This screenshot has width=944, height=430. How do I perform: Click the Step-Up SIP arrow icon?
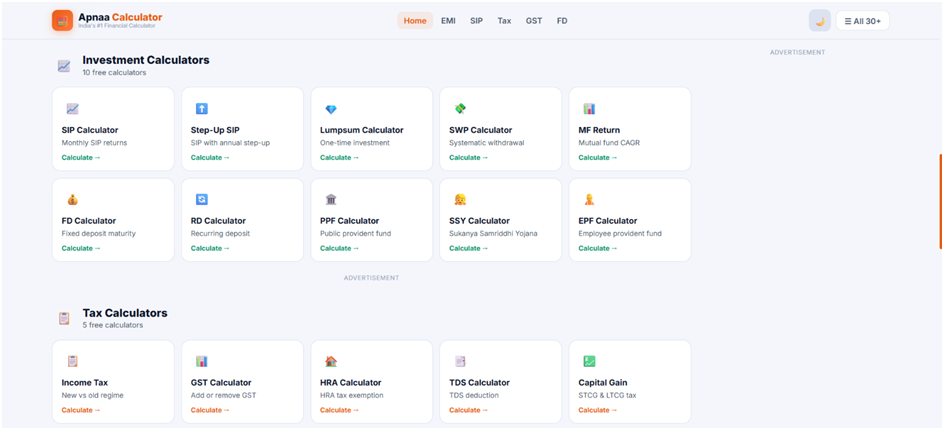click(x=202, y=109)
